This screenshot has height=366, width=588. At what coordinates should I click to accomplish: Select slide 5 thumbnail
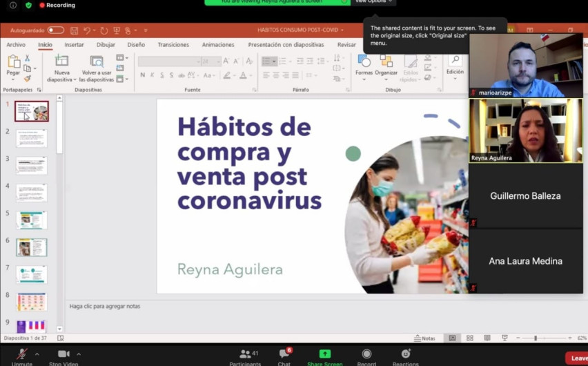point(32,220)
